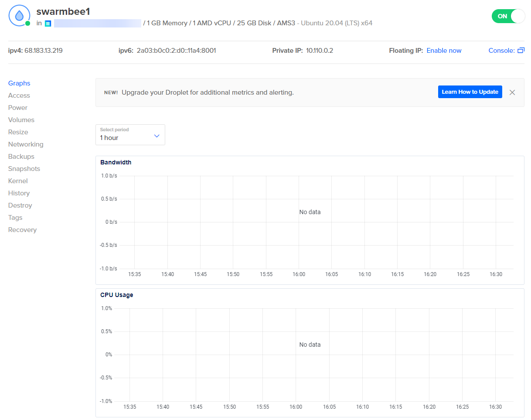
Task: Dismiss the upgrade banner with X icon
Action: pyautogui.click(x=512, y=92)
